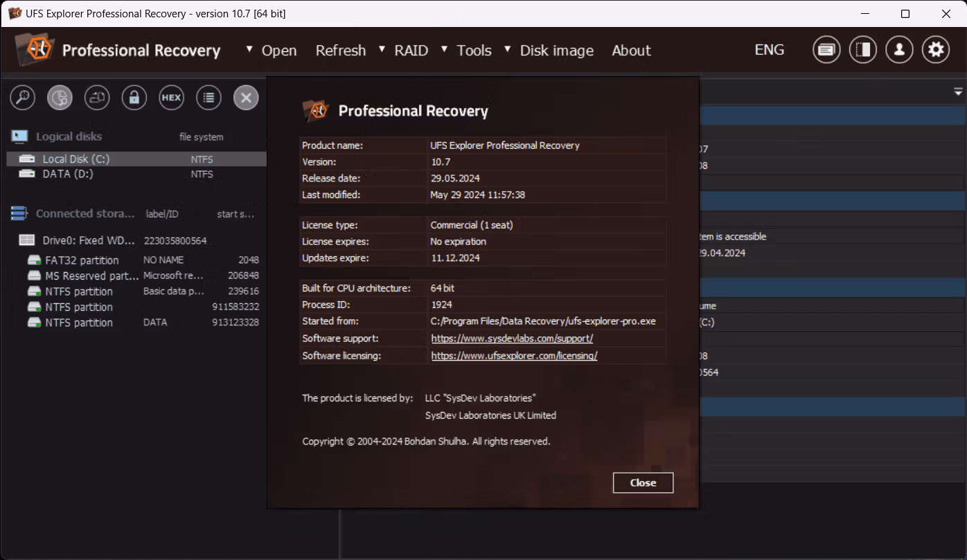Click the start sector column header
Screen dimensions: 967x560
click(x=236, y=214)
